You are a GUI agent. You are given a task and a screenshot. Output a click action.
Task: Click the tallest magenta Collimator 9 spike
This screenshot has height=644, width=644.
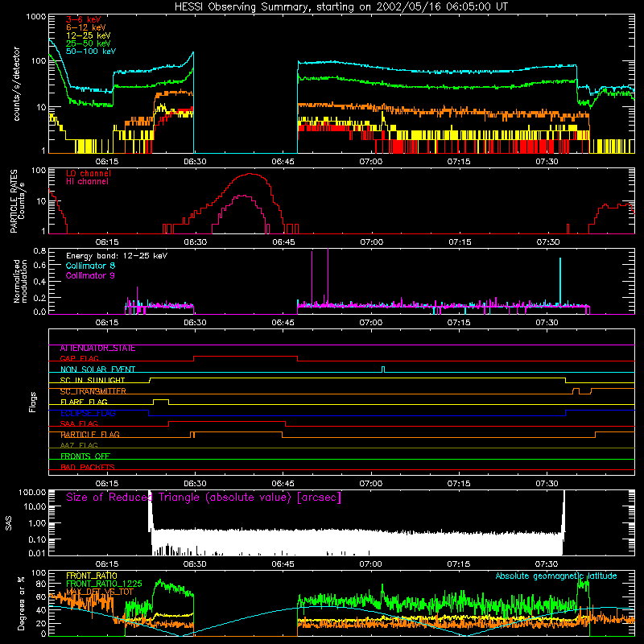(x=328, y=277)
